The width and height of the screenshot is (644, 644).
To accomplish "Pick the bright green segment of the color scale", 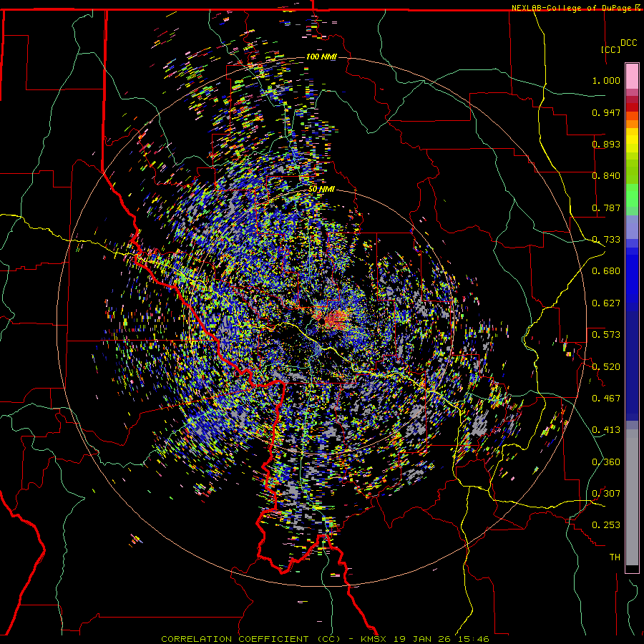I will point(632,195).
